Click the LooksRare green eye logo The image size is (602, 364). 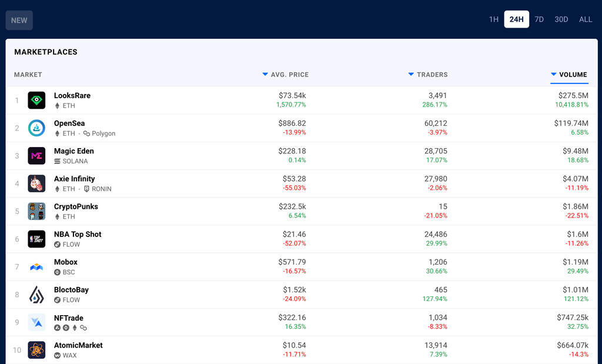coord(36,100)
